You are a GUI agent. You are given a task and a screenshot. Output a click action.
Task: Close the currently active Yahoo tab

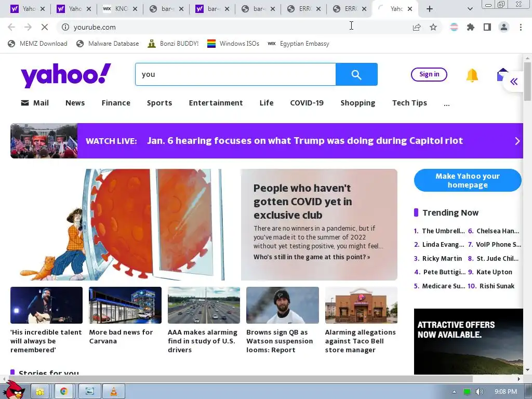[x=410, y=9]
